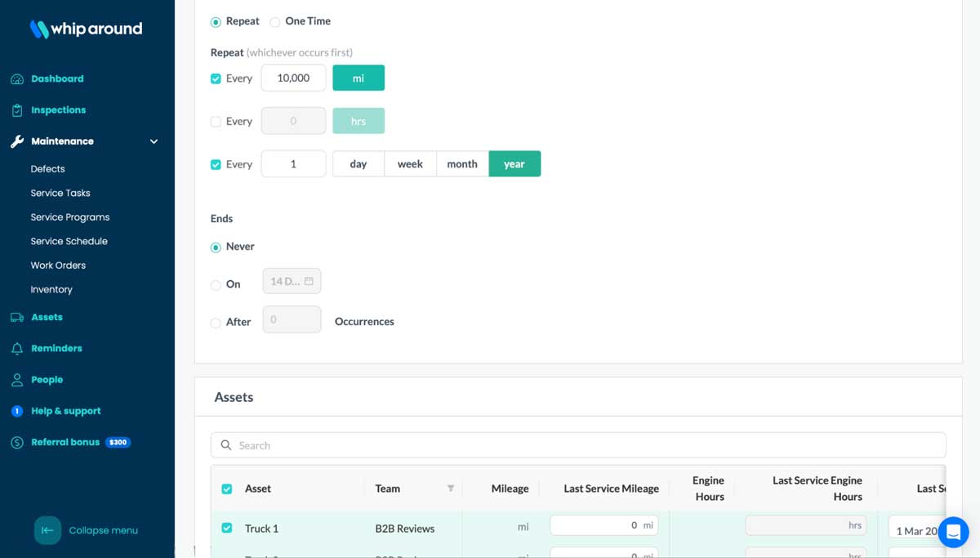Image resolution: width=980 pixels, height=558 pixels.
Task: Collapse the Maintenance sidebar section
Action: pos(154,141)
